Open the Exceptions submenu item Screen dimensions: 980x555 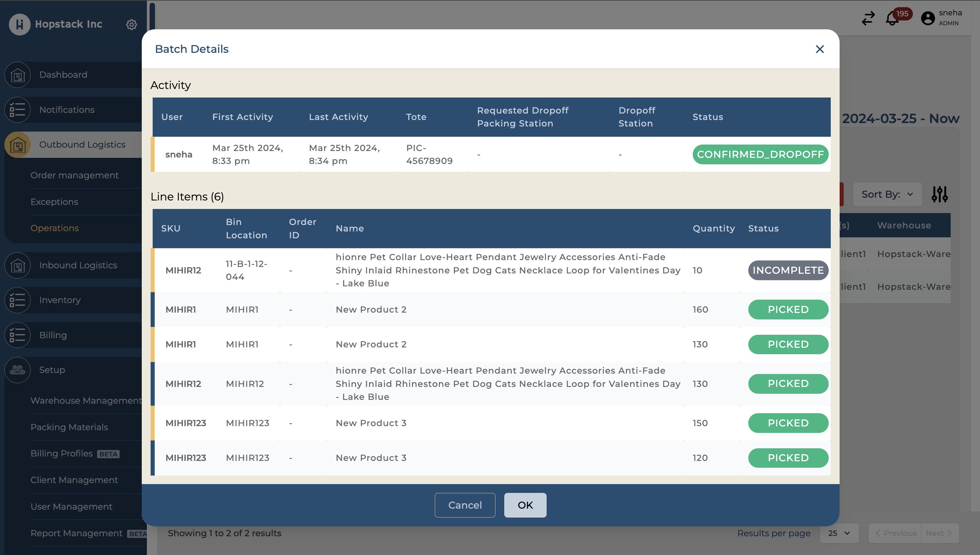tap(55, 202)
